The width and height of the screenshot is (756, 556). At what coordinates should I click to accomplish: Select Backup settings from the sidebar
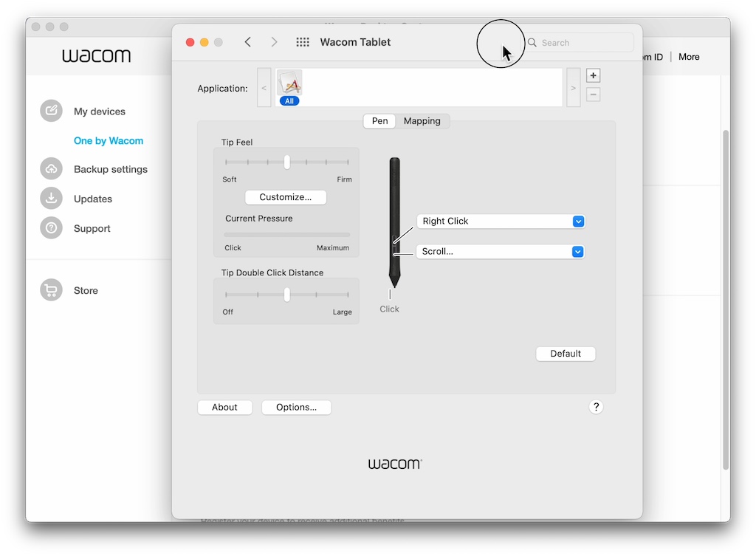(x=111, y=169)
